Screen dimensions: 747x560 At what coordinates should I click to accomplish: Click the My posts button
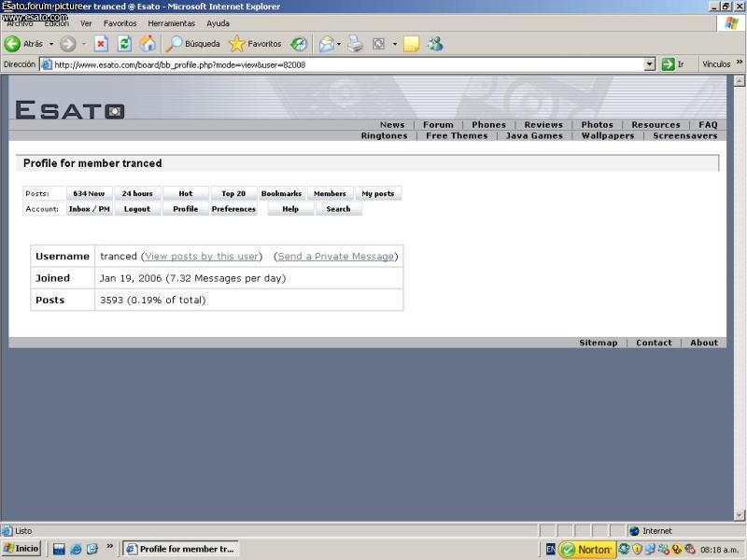click(x=378, y=194)
